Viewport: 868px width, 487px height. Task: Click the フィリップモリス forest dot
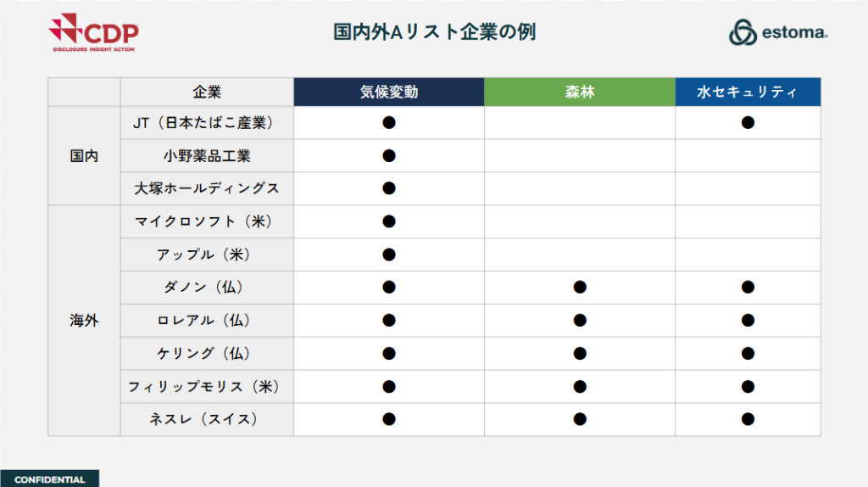click(580, 387)
